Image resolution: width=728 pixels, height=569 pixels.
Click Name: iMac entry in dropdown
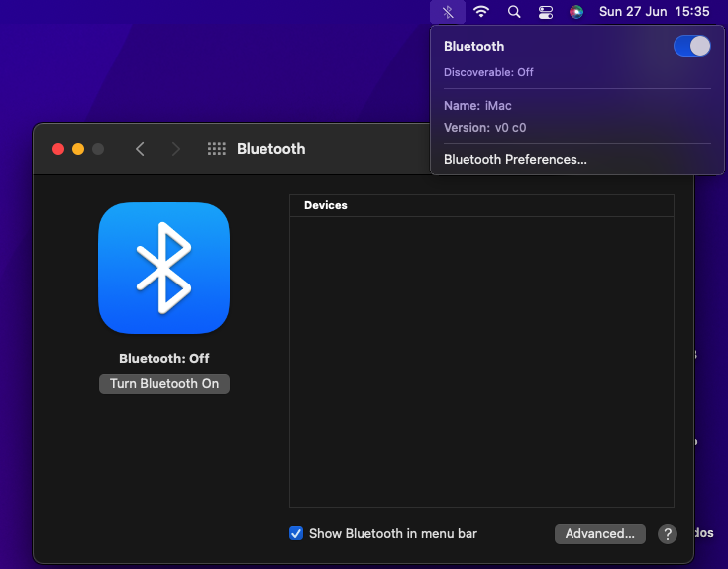(477, 106)
